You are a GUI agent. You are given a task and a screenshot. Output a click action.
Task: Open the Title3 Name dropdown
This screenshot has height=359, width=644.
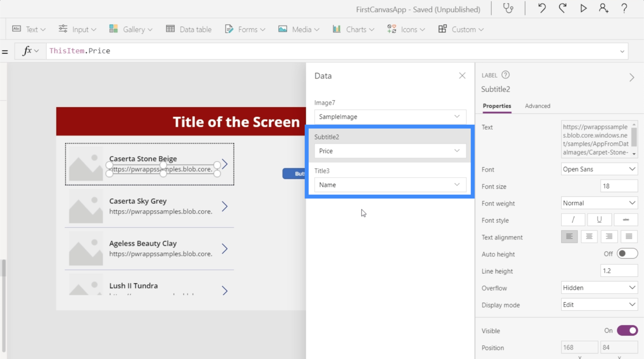coord(390,184)
